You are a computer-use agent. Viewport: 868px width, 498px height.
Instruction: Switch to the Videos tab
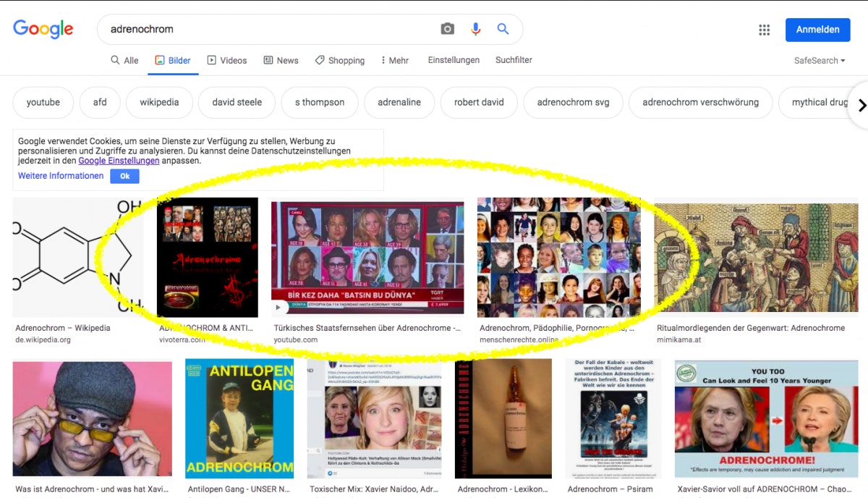tap(227, 61)
